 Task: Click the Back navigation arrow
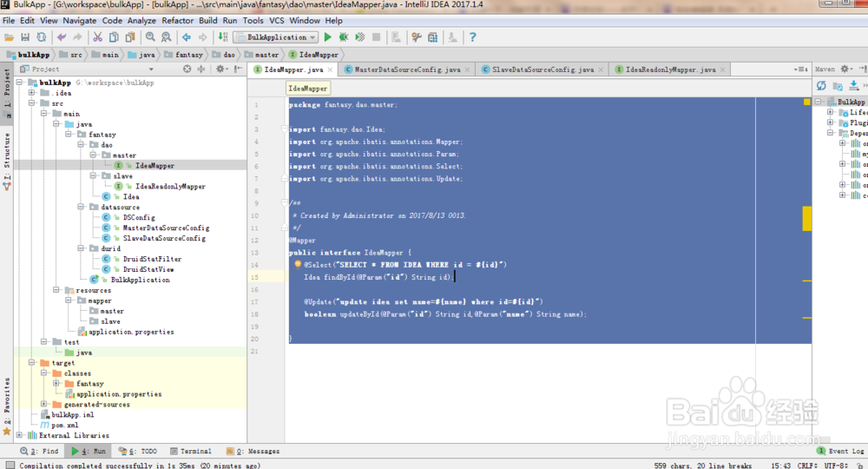click(187, 37)
